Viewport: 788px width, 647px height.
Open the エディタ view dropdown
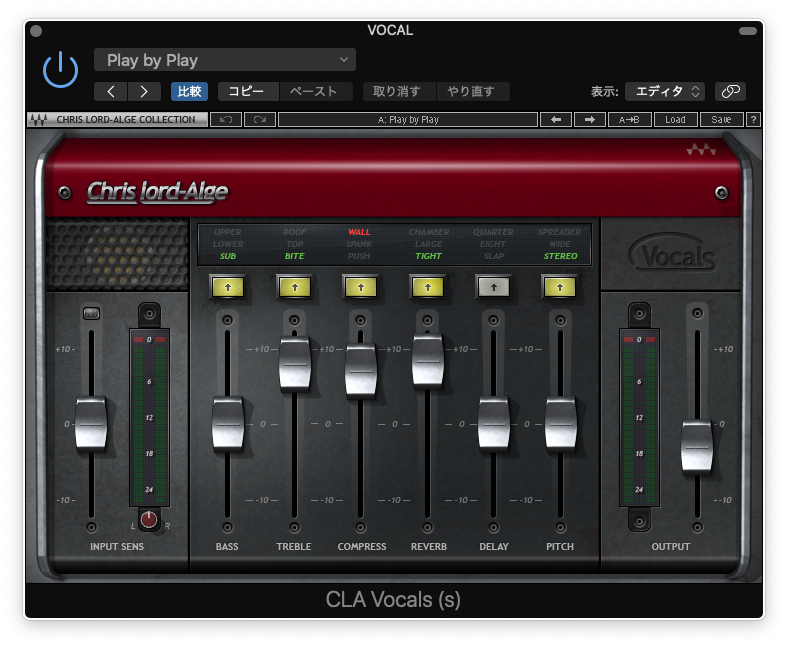[665, 91]
